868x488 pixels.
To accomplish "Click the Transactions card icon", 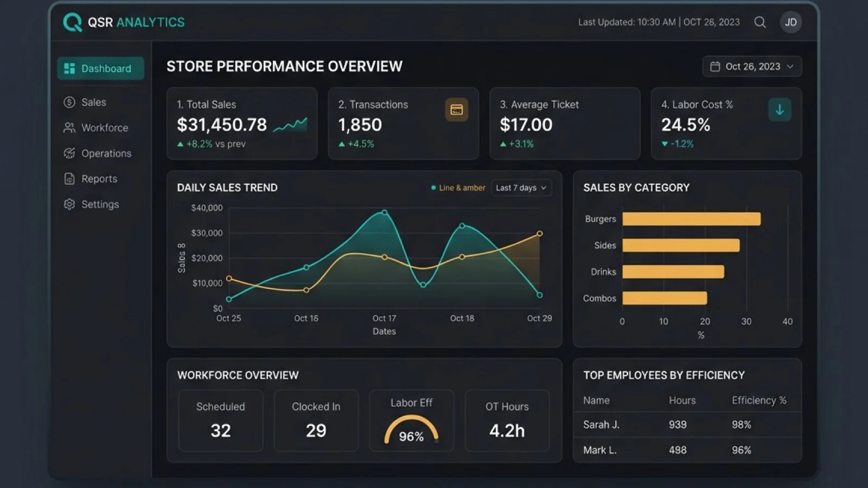I will point(457,110).
